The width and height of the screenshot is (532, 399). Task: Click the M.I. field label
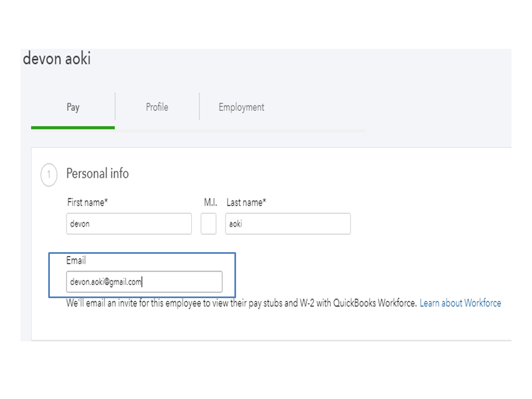pyautogui.click(x=210, y=202)
